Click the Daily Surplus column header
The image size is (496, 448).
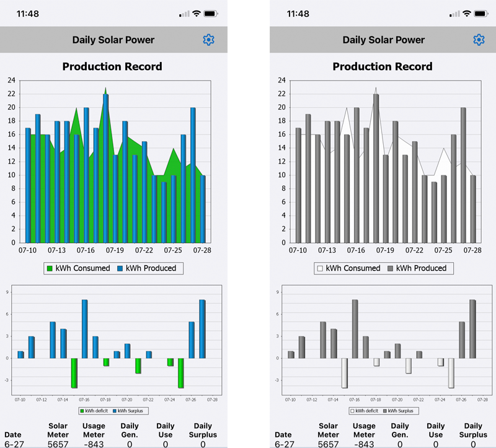[x=202, y=430]
